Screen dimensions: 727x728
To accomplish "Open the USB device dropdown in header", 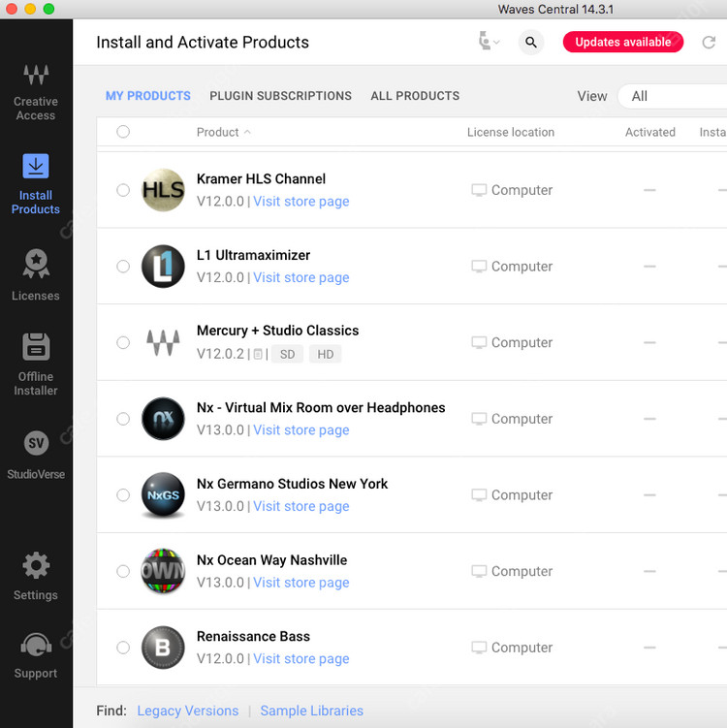I will point(490,43).
